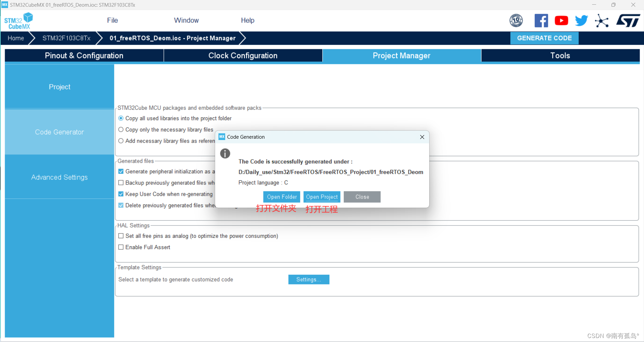Select Add necessary library files as reference
The image size is (644, 342).
(121, 141)
